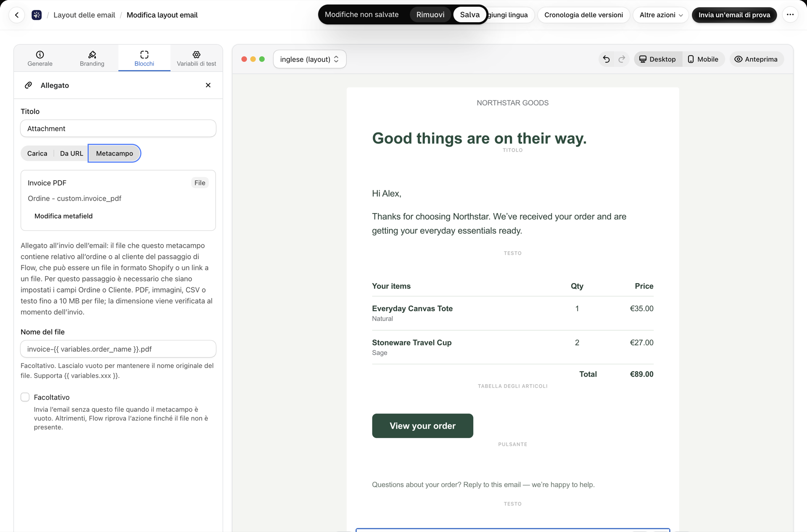Click Modifica metafield link
This screenshot has width=807, height=532.
point(63,216)
